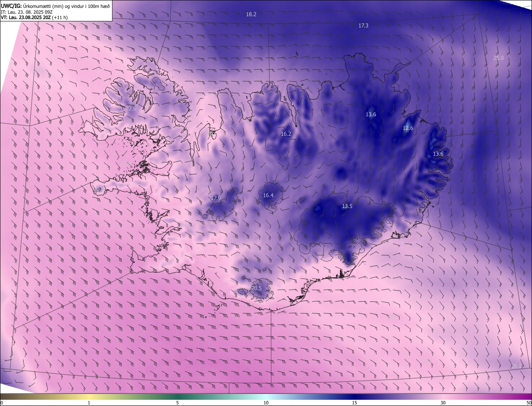Click the 50 tick on the color scale
The width and height of the screenshot is (532, 406).
(529, 403)
